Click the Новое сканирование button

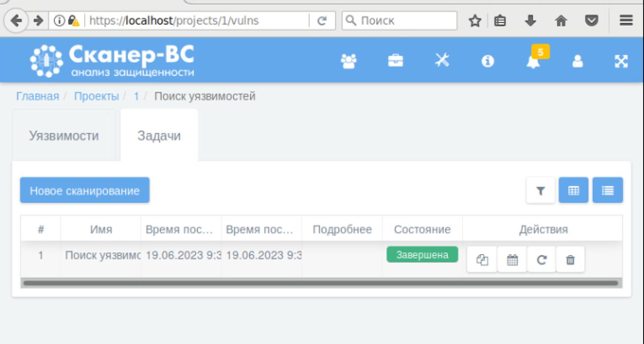point(85,191)
